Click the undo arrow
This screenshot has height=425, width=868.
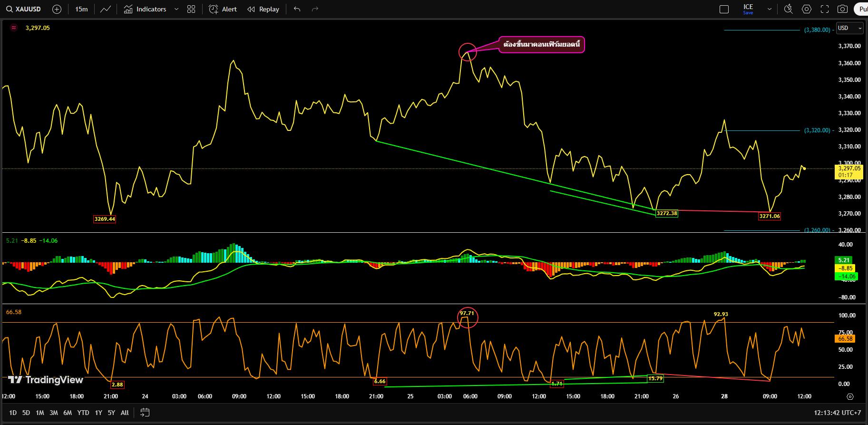pyautogui.click(x=297, y=9)
